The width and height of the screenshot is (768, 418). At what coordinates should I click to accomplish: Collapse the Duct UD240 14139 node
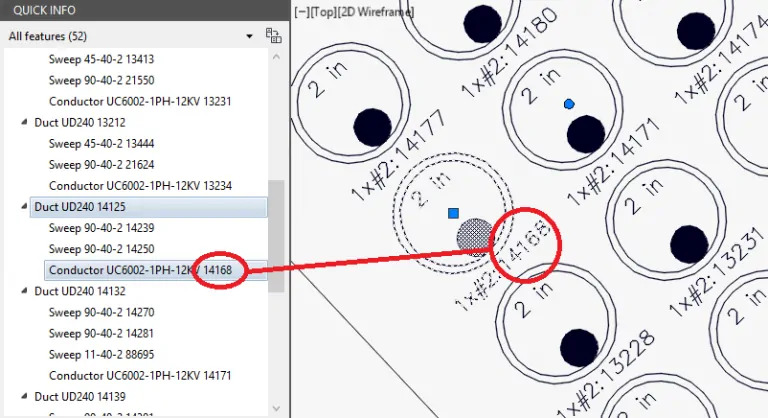click(25, 397)
